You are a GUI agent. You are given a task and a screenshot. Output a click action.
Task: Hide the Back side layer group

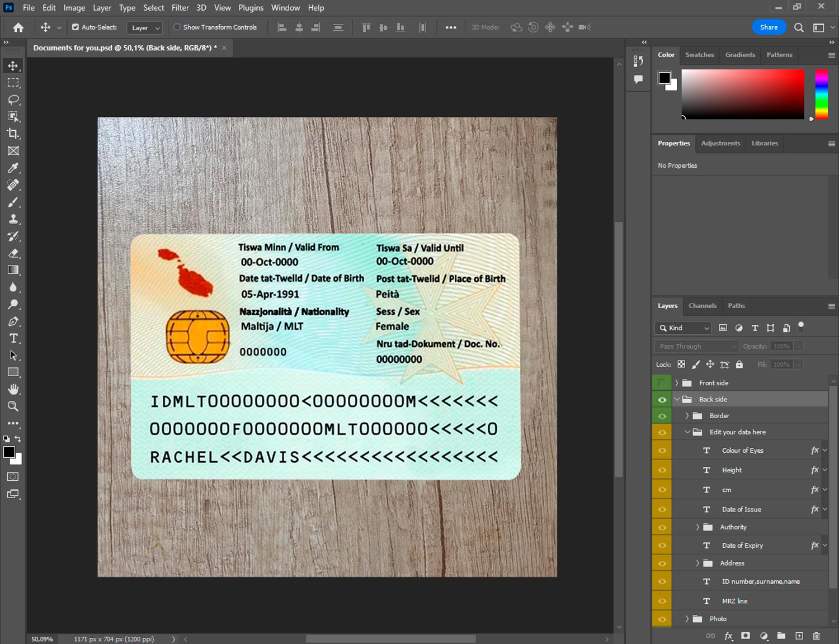pyautogui.click(x=662, y=399)
